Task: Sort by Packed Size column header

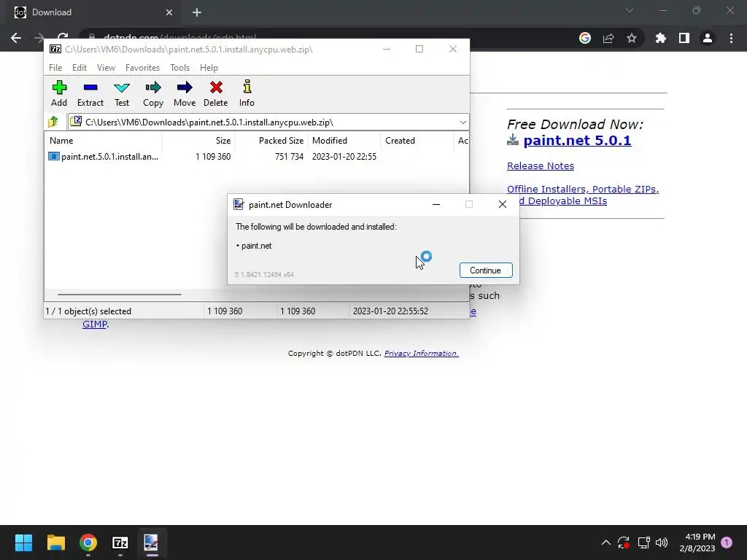Action: click(271, 141)
